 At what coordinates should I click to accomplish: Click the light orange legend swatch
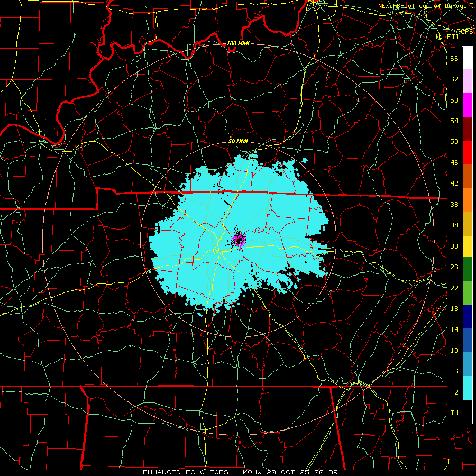[x=467, y=200]
